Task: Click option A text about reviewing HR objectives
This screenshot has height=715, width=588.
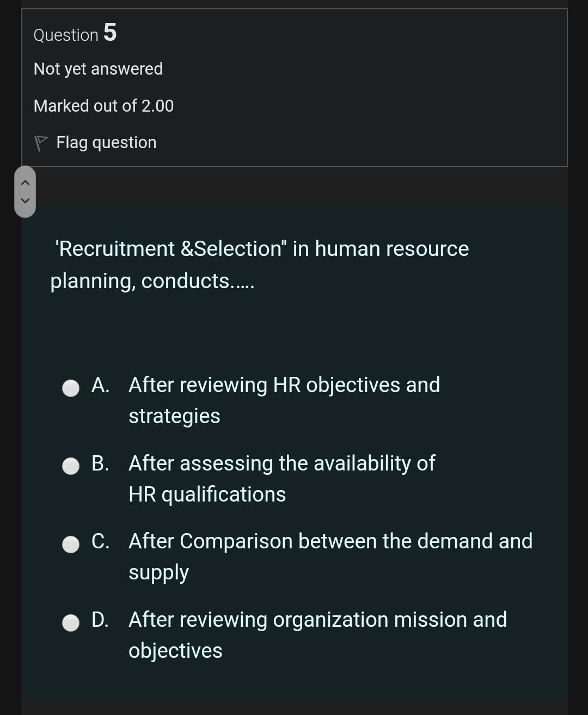Action: 284,400
